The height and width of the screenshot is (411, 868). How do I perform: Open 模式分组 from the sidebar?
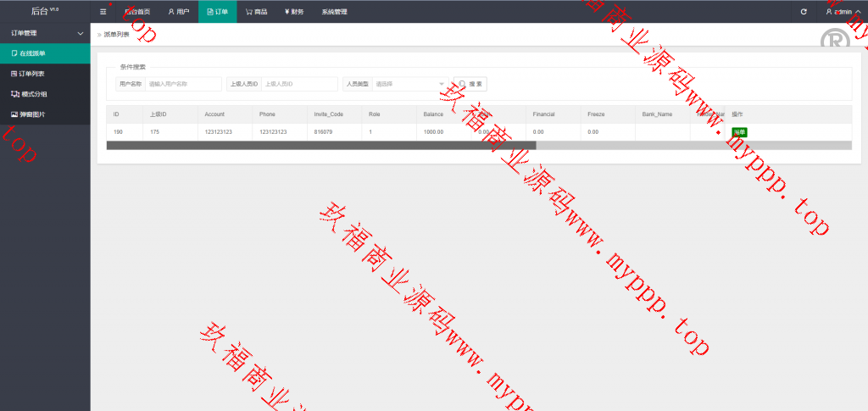tap(32, 94)
